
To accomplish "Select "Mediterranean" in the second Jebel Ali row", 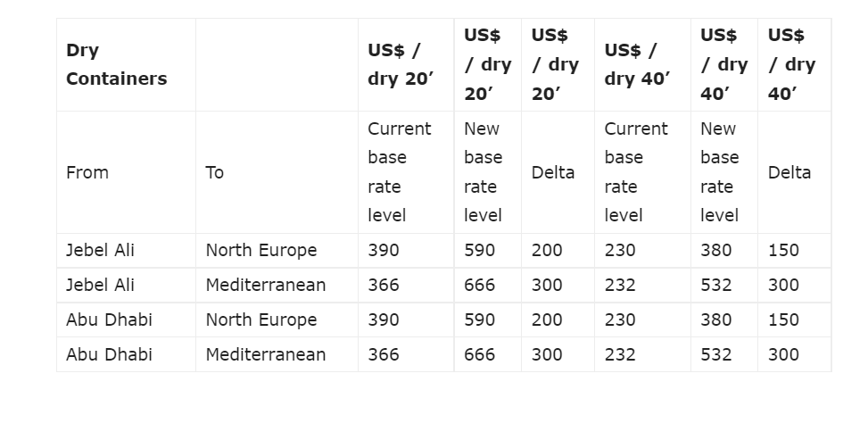I will click(x=266, y=285).
